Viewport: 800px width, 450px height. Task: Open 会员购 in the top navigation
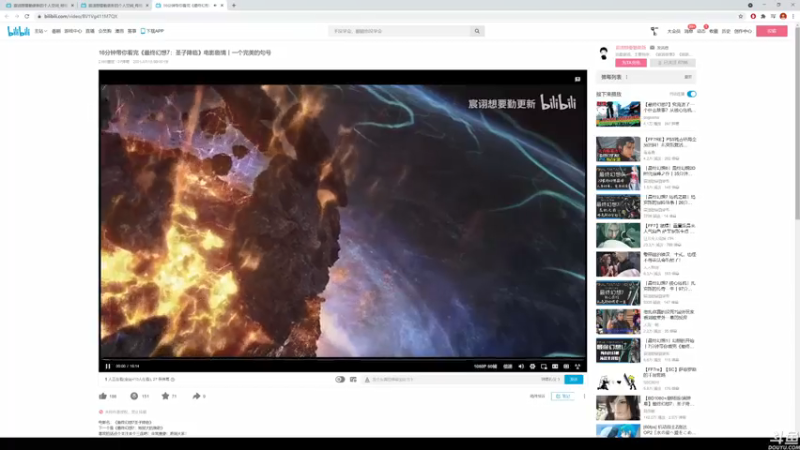point(105,31)
